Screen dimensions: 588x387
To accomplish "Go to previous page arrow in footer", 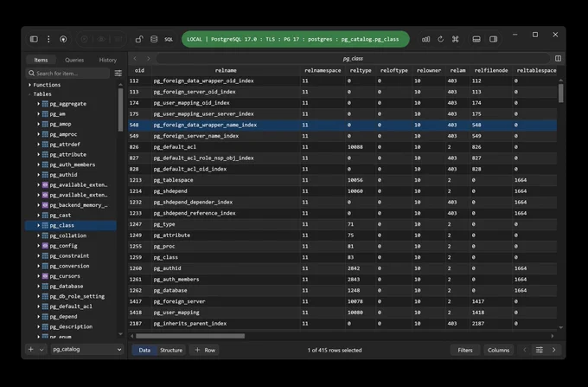I will tap(525, 350).
